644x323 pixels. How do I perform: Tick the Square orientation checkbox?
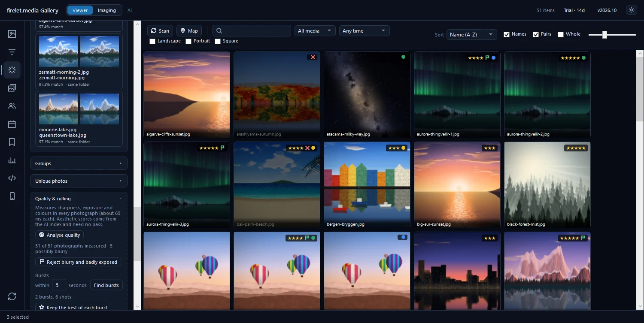pos(218,41)
